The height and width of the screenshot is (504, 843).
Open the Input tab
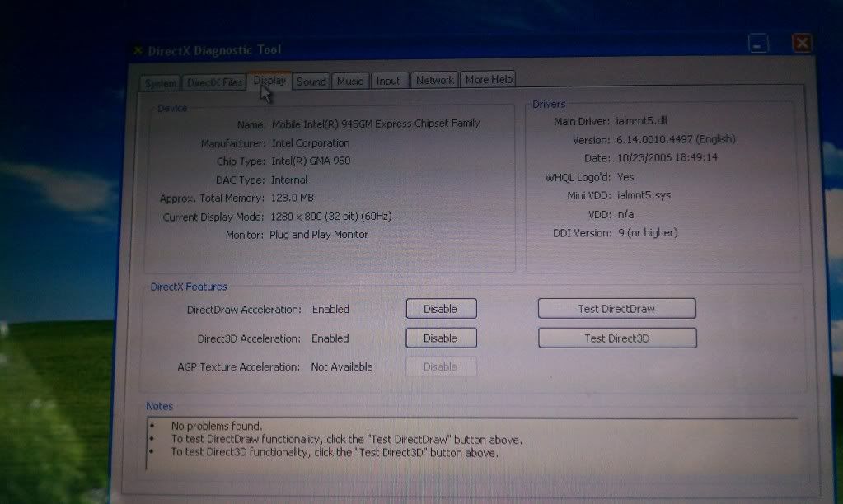click(x=388, y=81)
